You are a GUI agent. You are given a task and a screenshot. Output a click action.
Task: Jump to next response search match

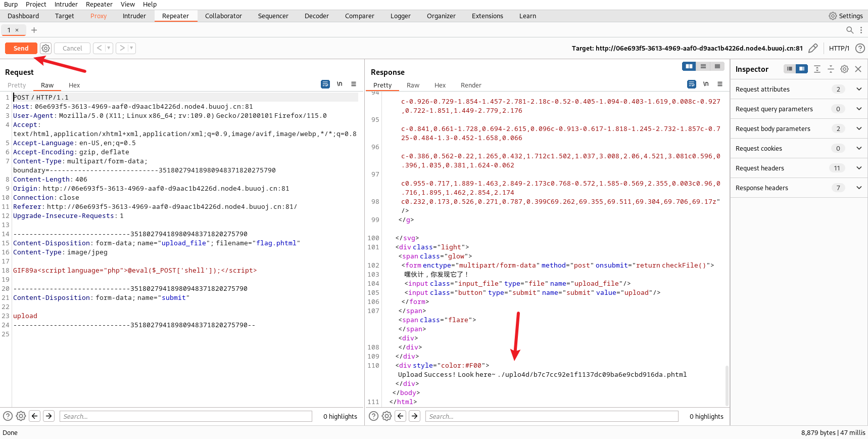(x=414, y=416)
